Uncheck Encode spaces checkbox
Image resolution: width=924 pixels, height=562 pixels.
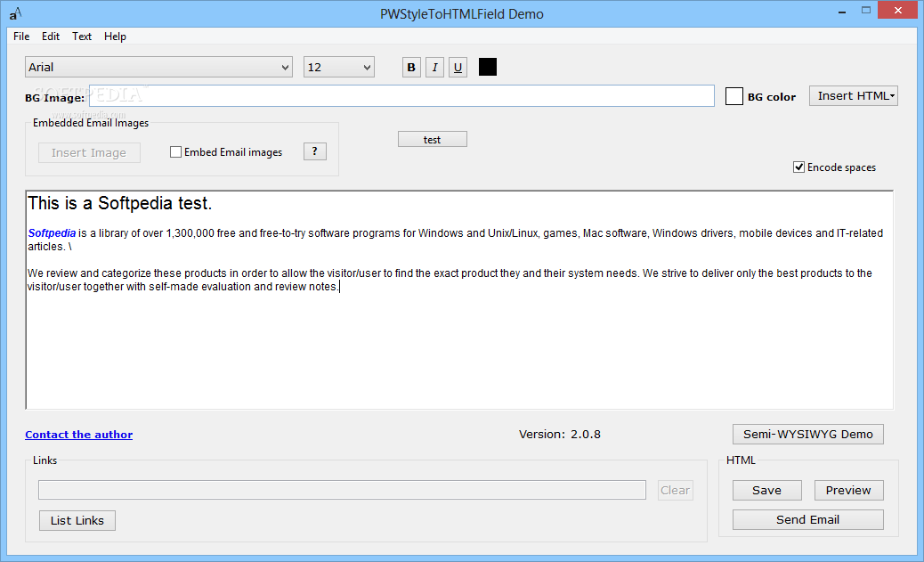coord(798,167)
